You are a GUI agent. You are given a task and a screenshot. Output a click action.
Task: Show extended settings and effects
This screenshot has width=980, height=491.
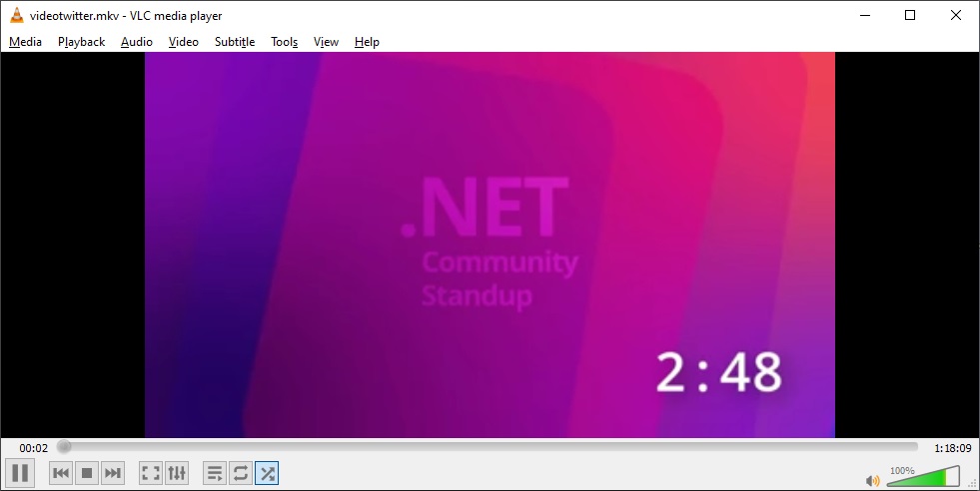click(177, 473)
